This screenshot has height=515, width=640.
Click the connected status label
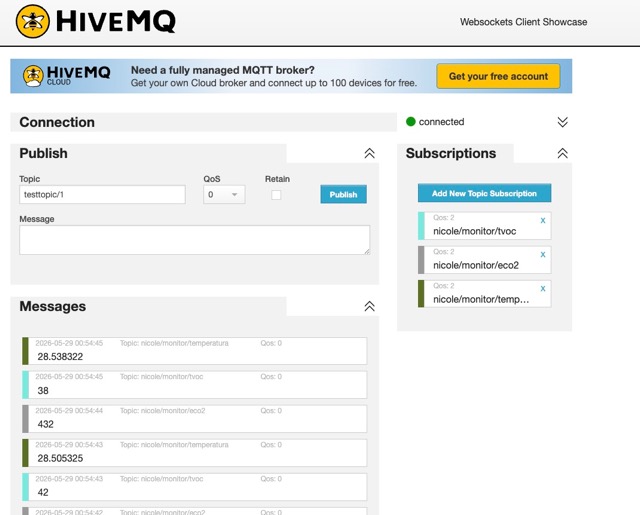point(441,122)
